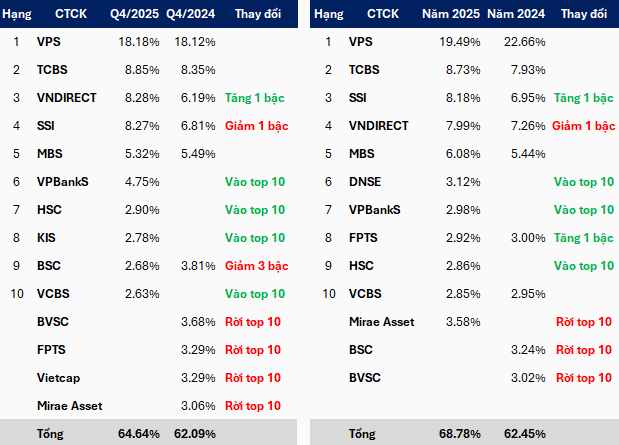Select the BSC value 3.81%
Image resolution: width=619 pixels, height=445 pixels.
pyautogui.click(x=199, y=266)
